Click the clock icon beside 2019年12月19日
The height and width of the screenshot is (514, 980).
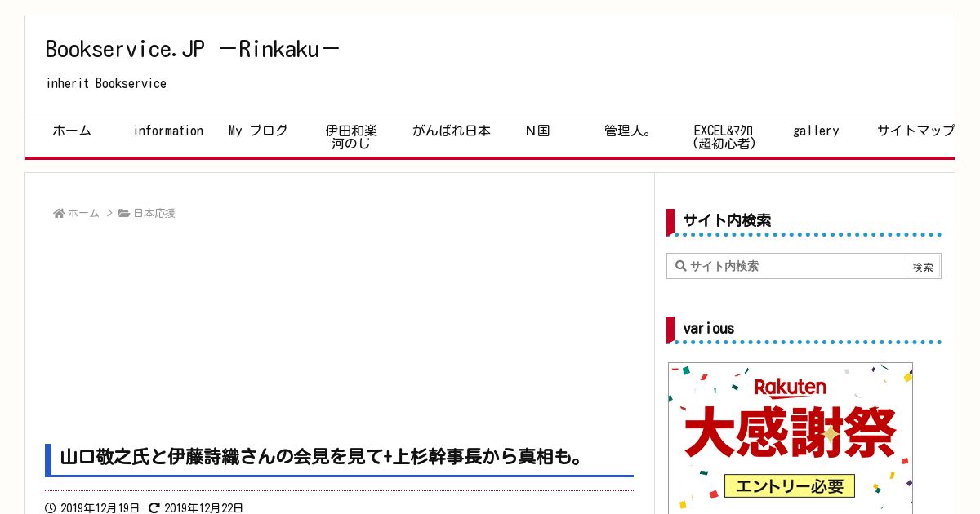[51, 508]
